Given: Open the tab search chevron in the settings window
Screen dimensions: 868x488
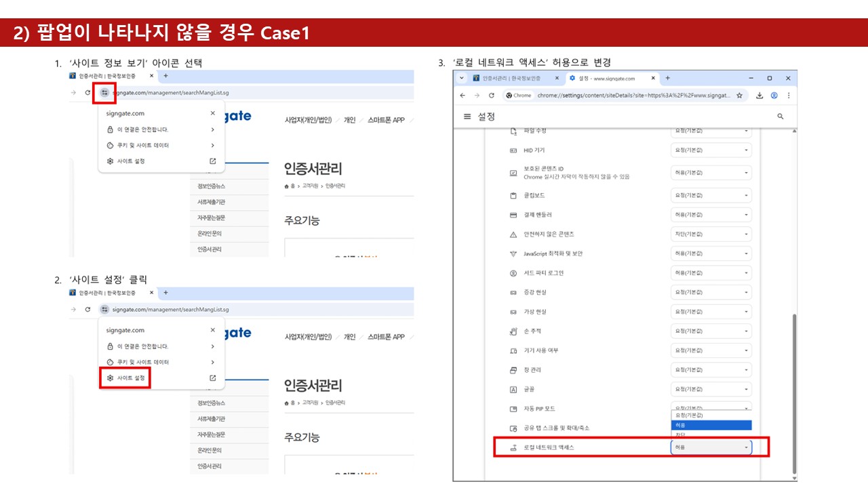Looking at the screenshot, I should pyautogui.click(x=462, y=78).
